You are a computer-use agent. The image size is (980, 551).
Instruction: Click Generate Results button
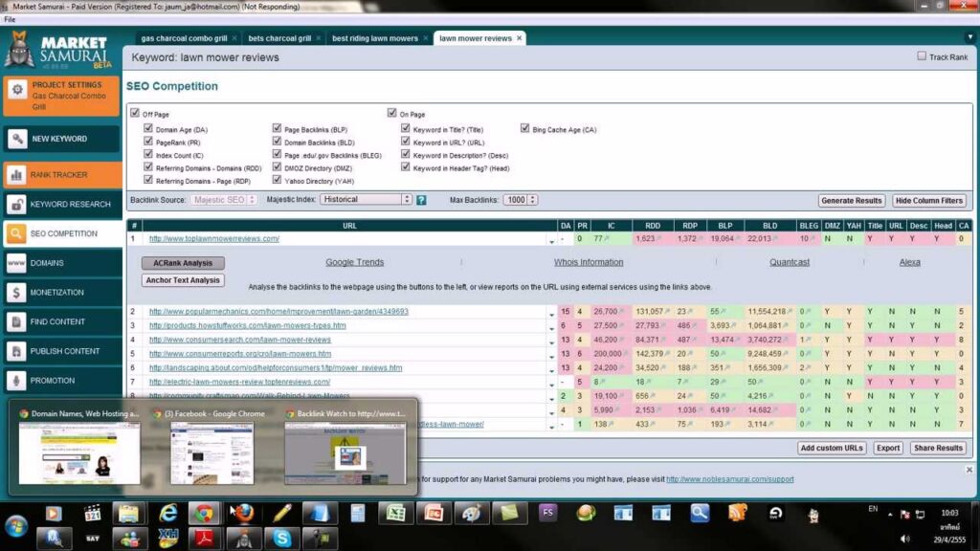[851, 201]
